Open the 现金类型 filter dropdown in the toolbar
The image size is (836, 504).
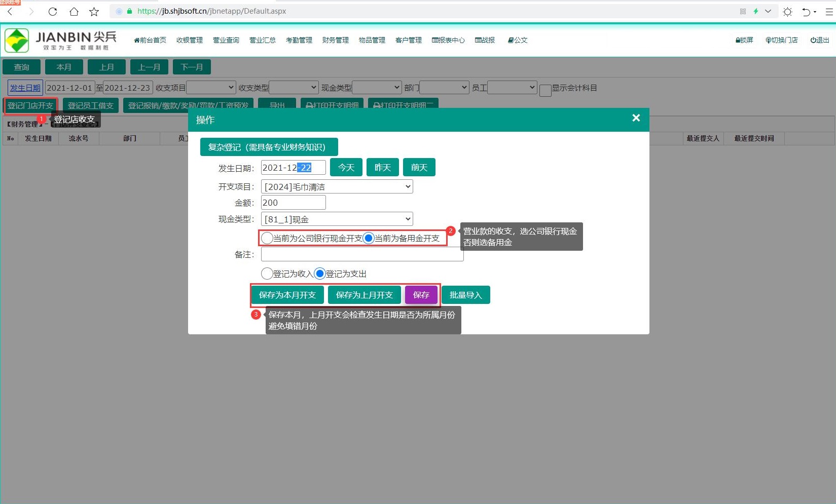377,88
